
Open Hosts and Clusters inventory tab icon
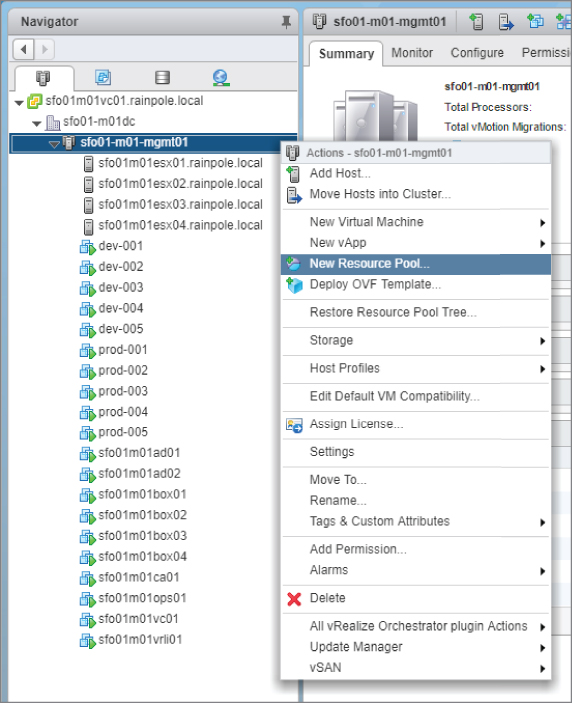tap(43, 78)
